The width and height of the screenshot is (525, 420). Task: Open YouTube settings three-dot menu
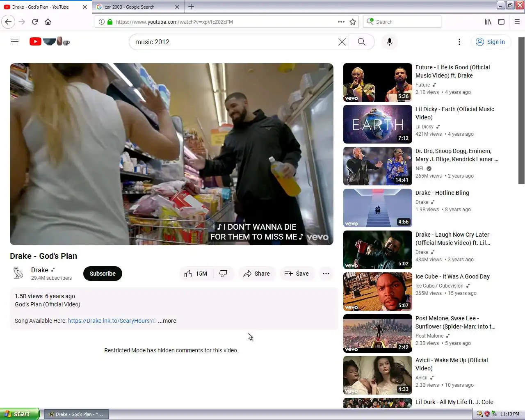tap(459, 42)
